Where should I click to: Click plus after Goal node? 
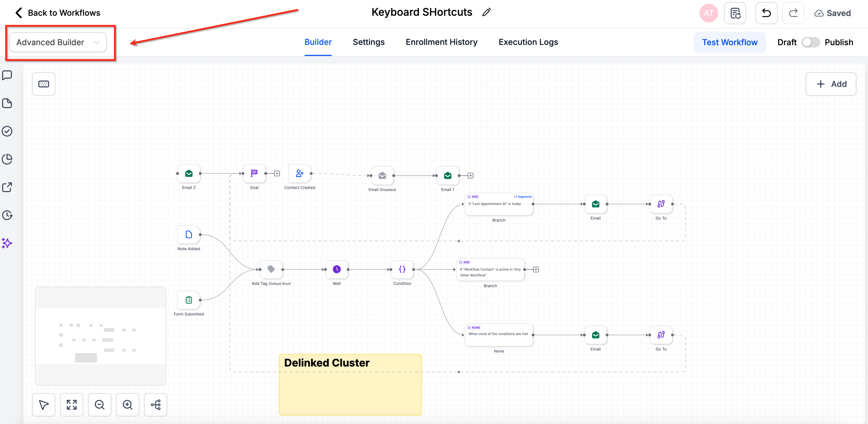(x=277, y=174)
